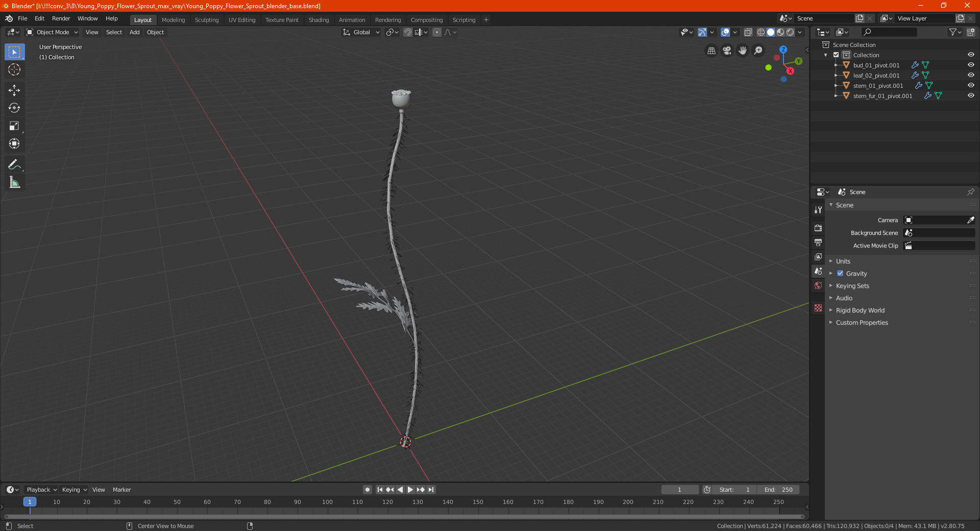Screen dimensions: 980x531
Task: Toggle viewport overlays
Action: click(725, 32)
